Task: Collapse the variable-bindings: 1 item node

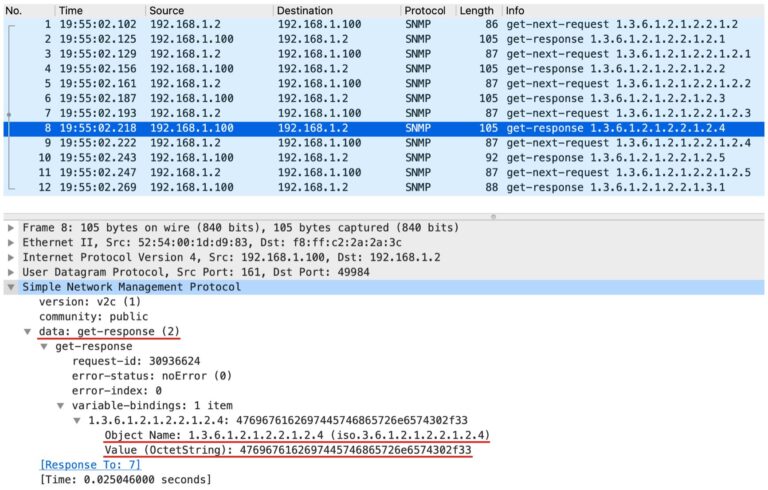Action: click(61, 407)
